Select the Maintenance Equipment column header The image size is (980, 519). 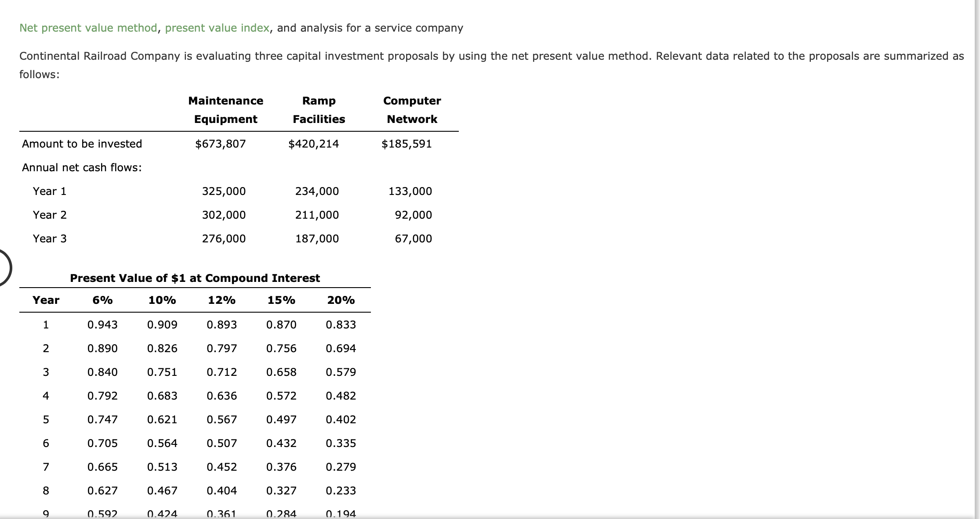coord(226,110)
